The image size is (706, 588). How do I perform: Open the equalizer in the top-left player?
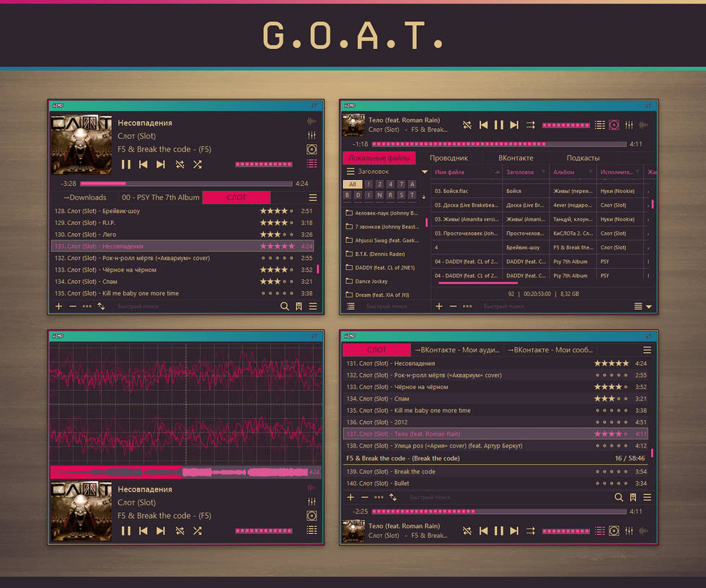(312, 135)
